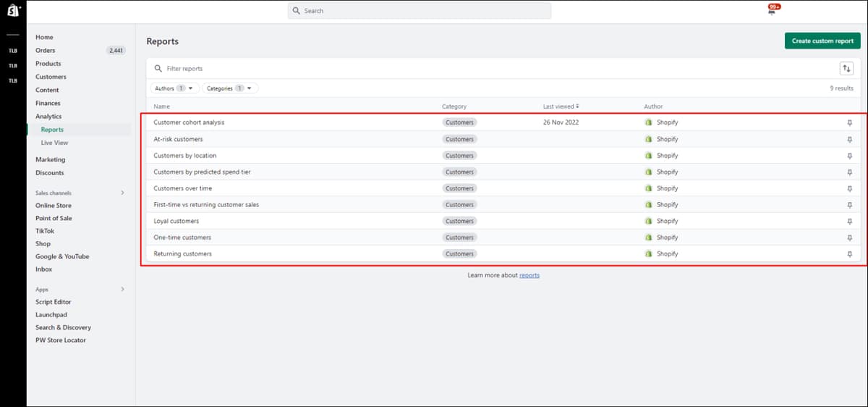Expand the Apps section chevron

[x=122, y=289]
